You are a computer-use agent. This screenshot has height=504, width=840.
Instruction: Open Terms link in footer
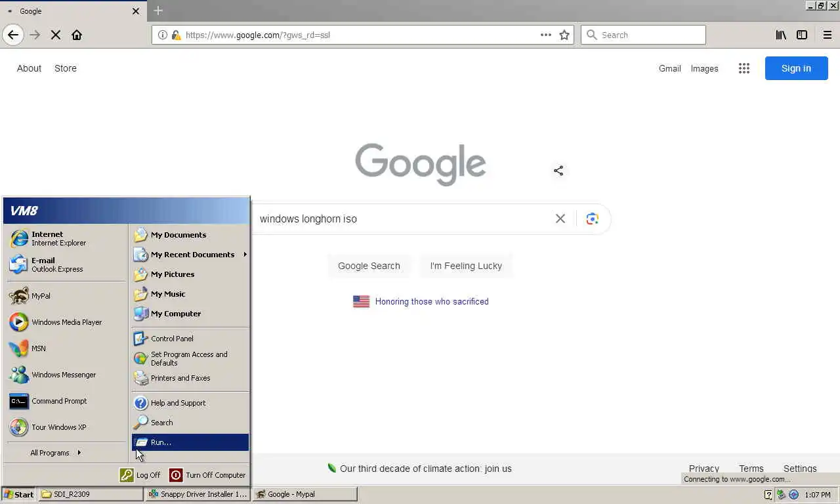coord(751,469)
